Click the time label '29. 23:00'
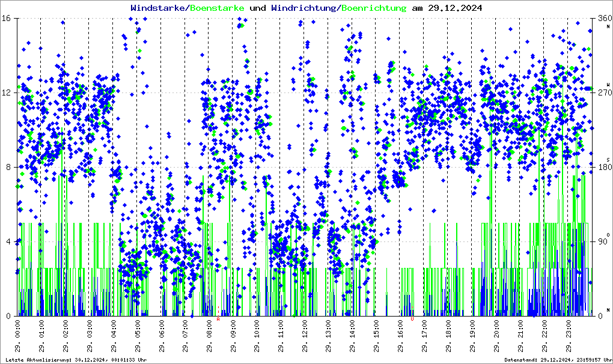The width and height of the screenshot is (613, 364). pos(569,336)
